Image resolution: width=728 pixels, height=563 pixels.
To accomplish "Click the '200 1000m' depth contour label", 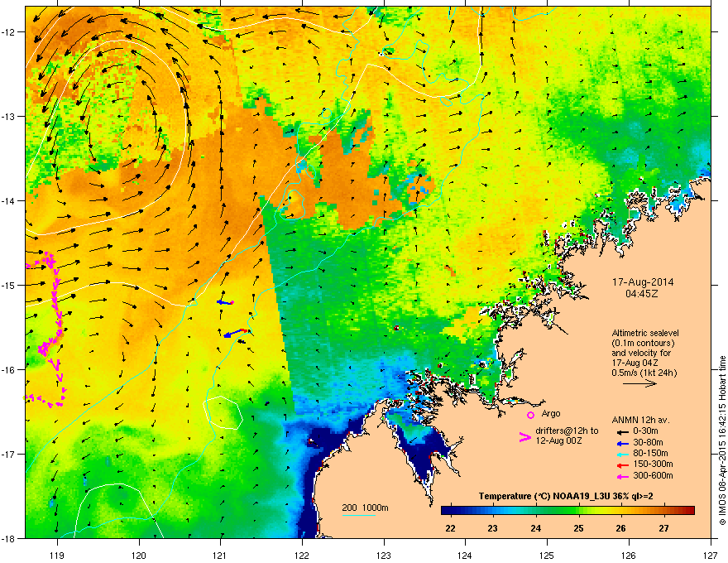I will point(365,508).
